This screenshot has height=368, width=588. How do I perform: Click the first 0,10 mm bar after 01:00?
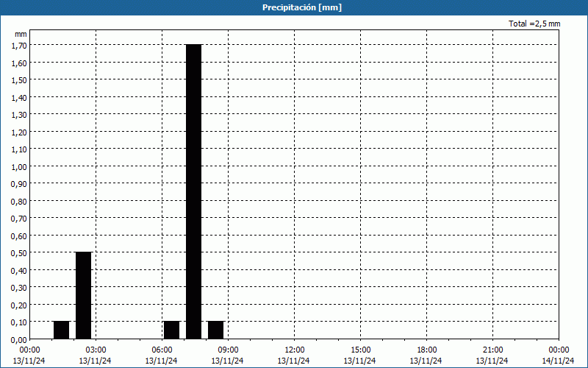click(x=62, y=330)
